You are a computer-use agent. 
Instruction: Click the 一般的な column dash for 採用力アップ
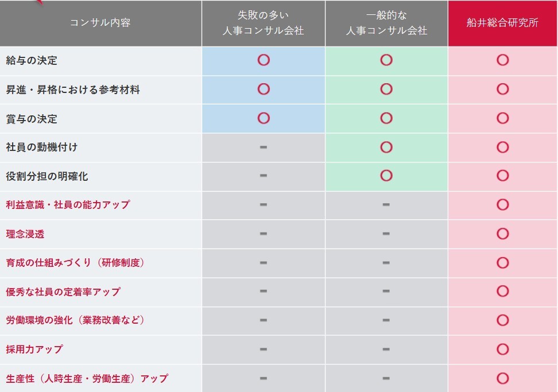pos(386,349)
